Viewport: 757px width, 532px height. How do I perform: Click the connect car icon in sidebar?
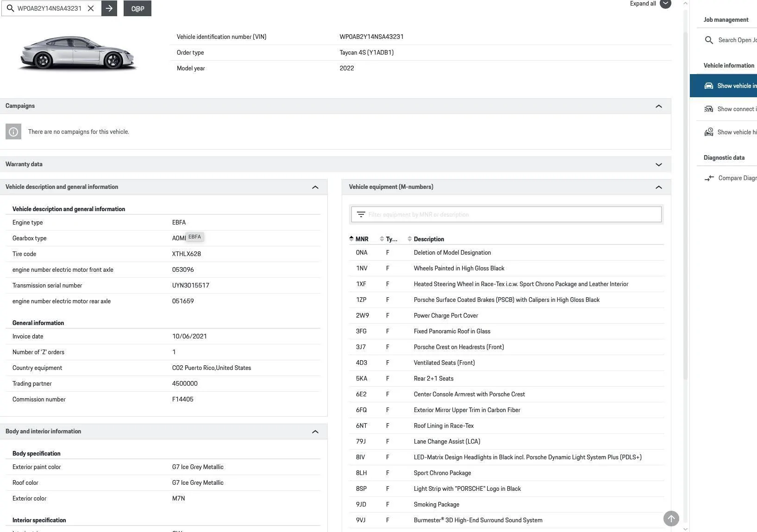pos(709,109)
